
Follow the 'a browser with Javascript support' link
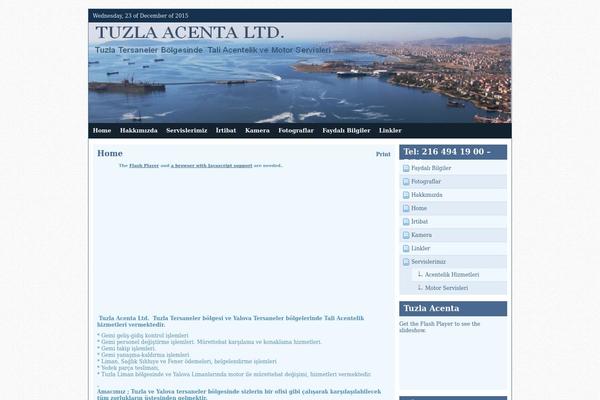click(x=212, y=166)
